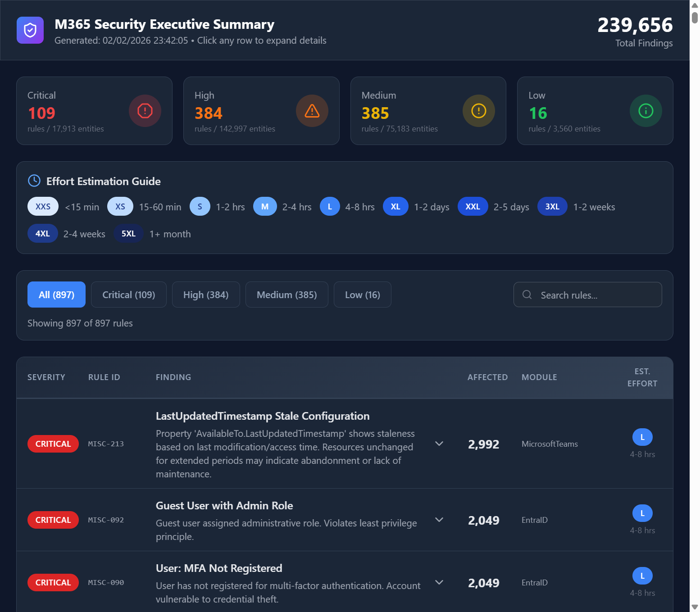Open the Low summary card with 16 rules
700x612 pixels.
click(595, 111)
